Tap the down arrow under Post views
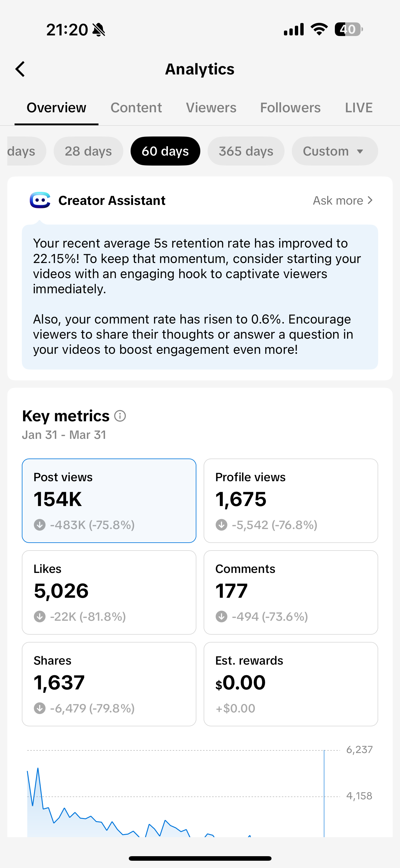 coord(40,524)
